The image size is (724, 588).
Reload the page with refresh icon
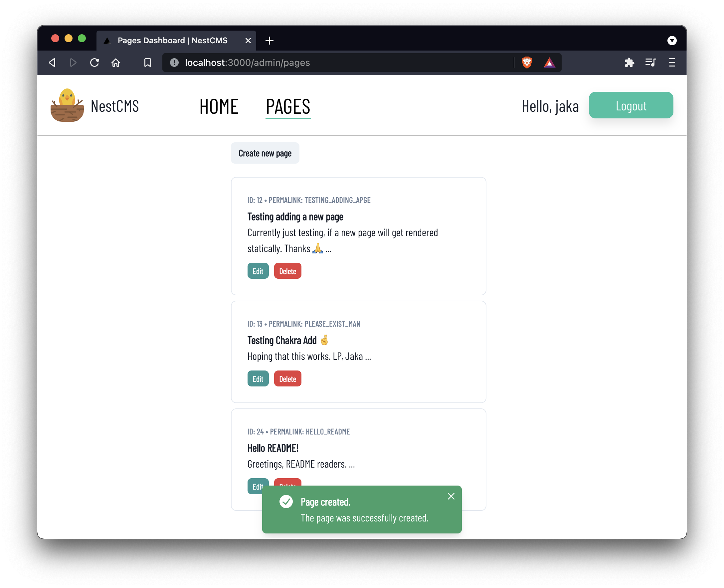pos(94,63)
